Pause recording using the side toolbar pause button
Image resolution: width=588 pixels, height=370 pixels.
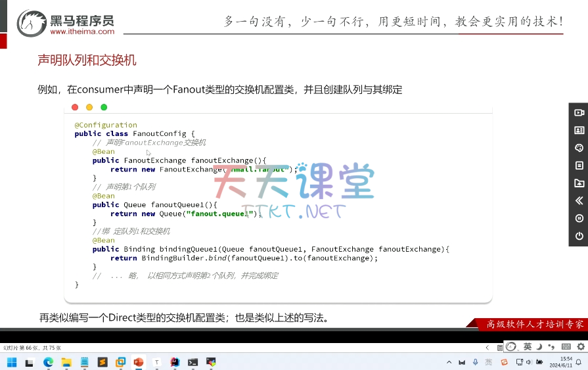[x=579, y=218]
